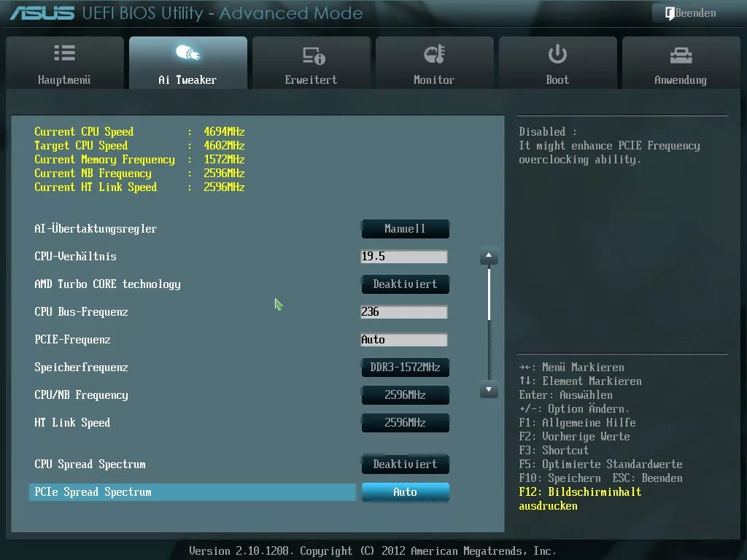Image resolution: width=747 pixels, height=560 pixels.
Task: Open PCIe Spread Spectrum Auto dropdown
Action: (x=405, y=492)
